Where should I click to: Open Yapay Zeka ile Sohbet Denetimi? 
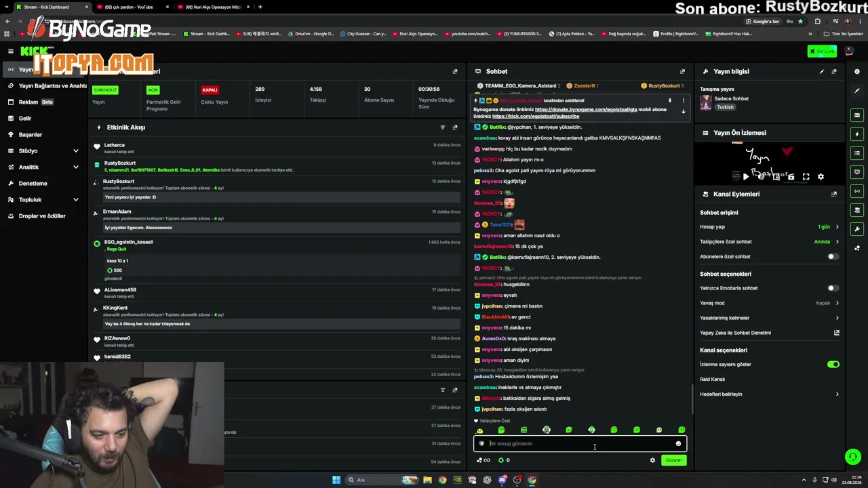[770, 333]
